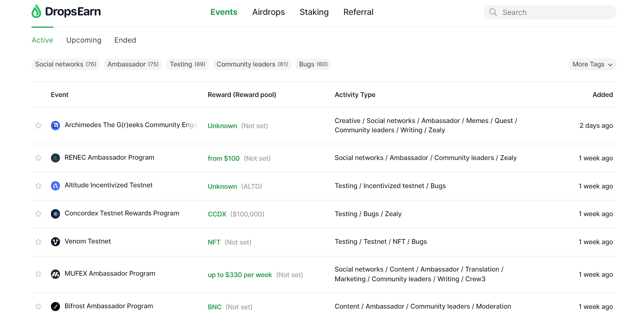644x319 pixels.
Task: Go to the Staking page
Action: 314,12
